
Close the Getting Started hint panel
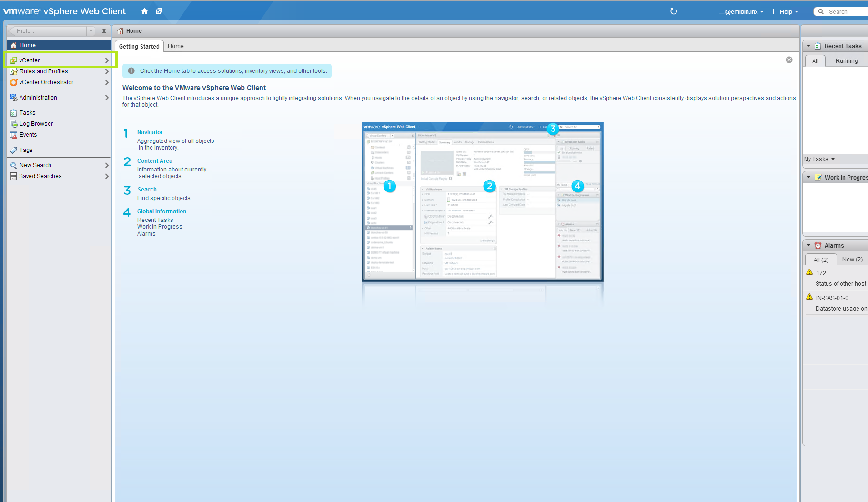point(789,60)
